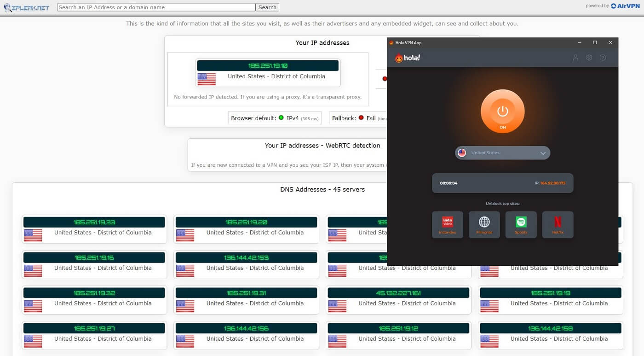Select DNS address 185.251.19.31
Screen dimensions: 644x356
click(246, 293)
